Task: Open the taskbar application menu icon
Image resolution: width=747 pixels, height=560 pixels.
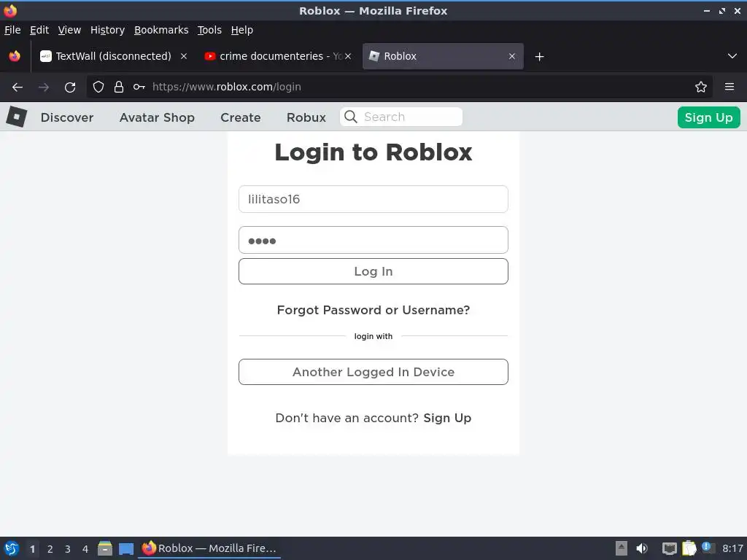Action: pyautogui.click(x=12, y=548)
